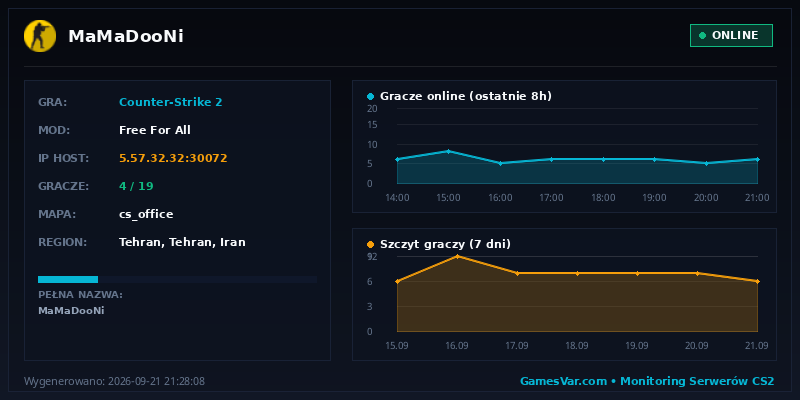Viewport: 800px width, 400px height.
Task: Click the 20.09 data point on peak chart
Action: 697,273
